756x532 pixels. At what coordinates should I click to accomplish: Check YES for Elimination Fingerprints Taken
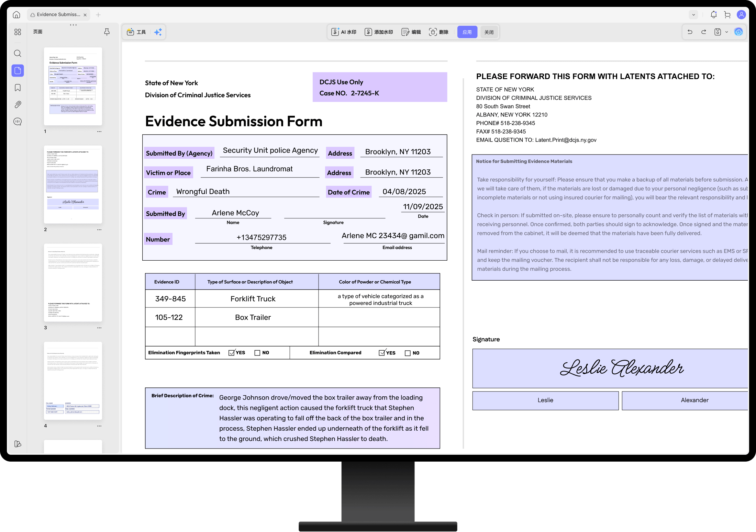[231, 353]
